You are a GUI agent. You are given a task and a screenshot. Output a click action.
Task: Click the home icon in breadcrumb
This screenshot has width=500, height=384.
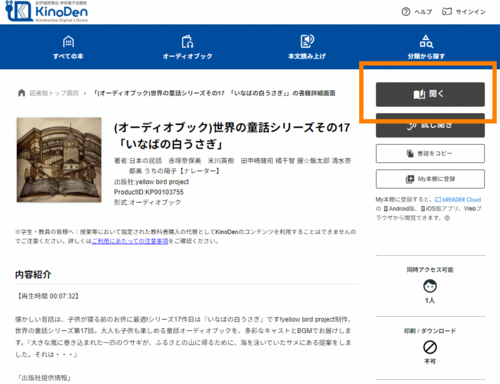click(22, 93)
